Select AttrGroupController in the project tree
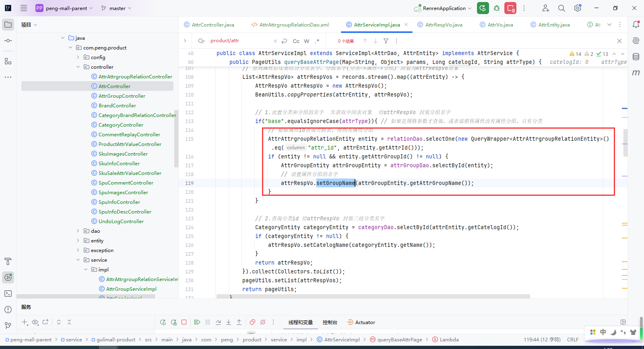The image size is (644, 349). (x=122, y=96)
